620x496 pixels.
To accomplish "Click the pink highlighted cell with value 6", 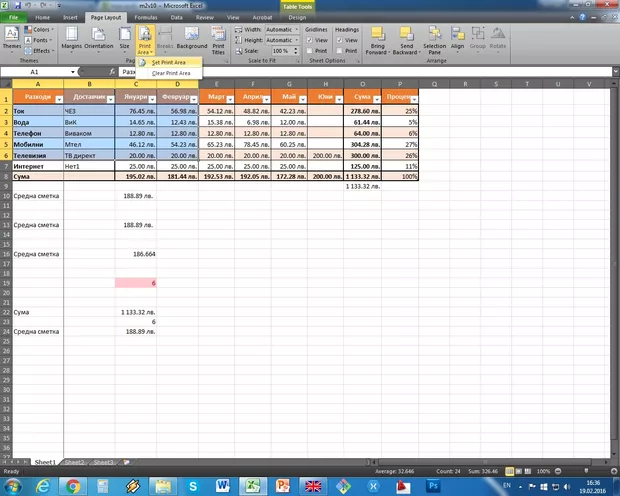I will (136, 284).
